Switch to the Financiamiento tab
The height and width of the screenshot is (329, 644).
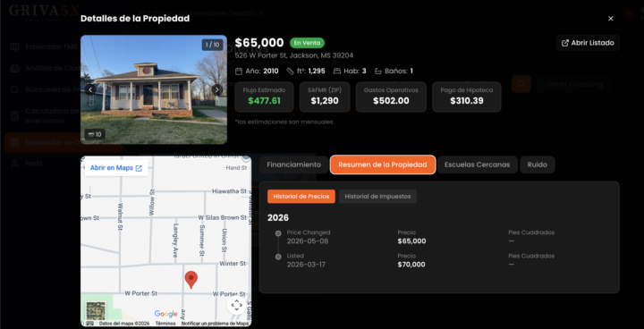point(293,164)
